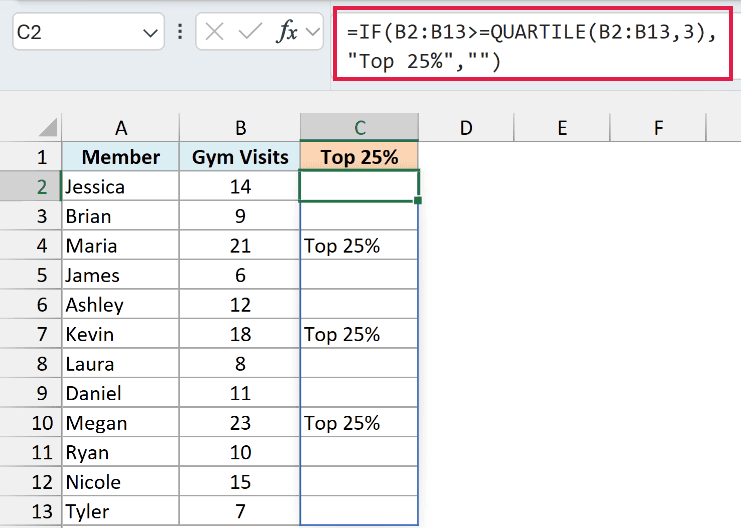Image resolution: width=741 pixels, height=528 pixels.
Task: Click the Ryan cell
Action: tap(121, 452)
